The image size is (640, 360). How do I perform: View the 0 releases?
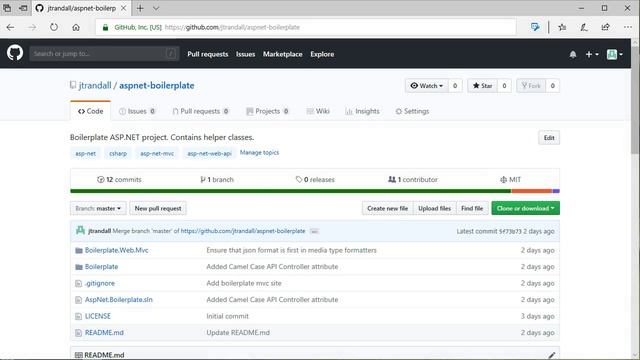coord(315,179)
